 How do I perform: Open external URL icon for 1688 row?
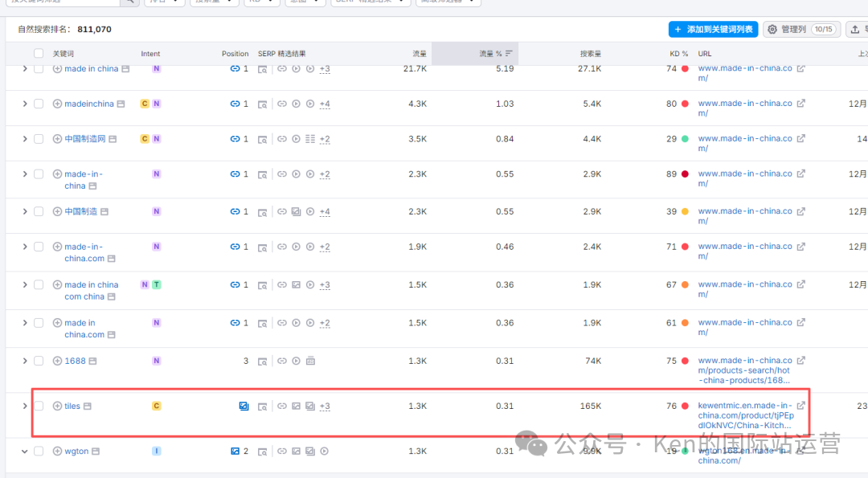801,360
